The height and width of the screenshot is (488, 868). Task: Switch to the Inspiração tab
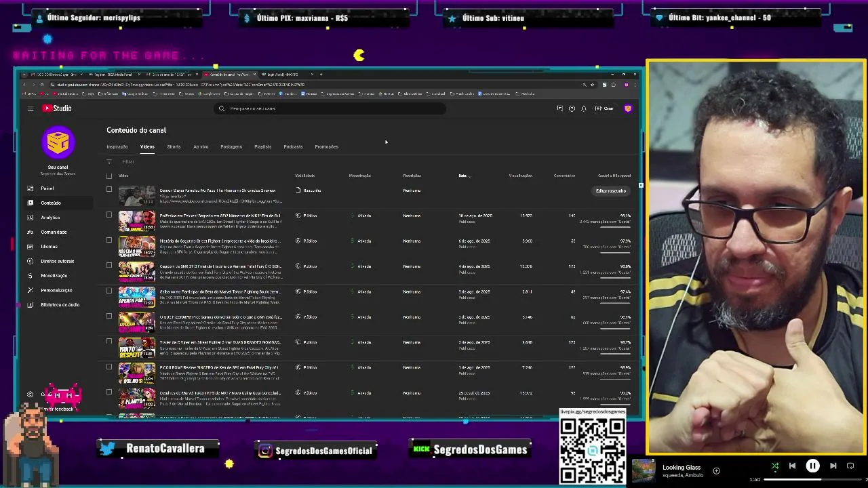117,146
